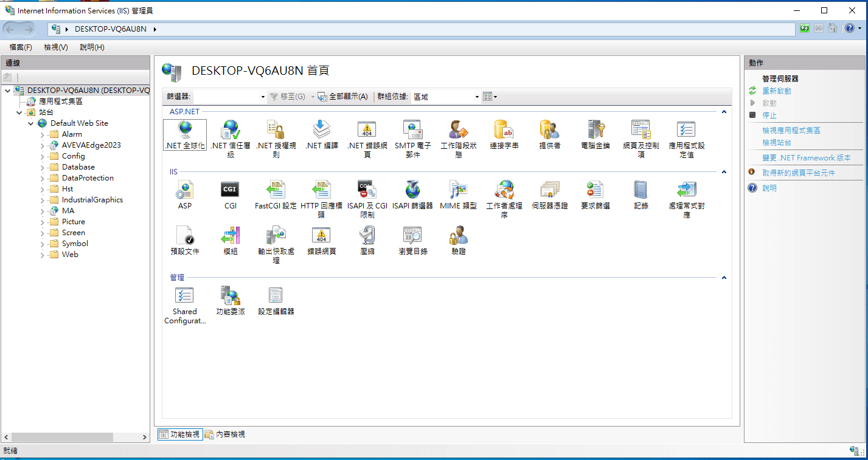868x460 pixels.
Task: Collapse the ASP.NET group section
Action: coord(724,112)
